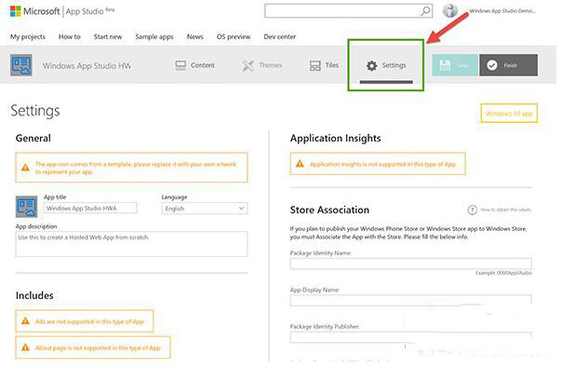Open How to obtain this values link
This screenshot has width=588, height=368.
(506, 210)
